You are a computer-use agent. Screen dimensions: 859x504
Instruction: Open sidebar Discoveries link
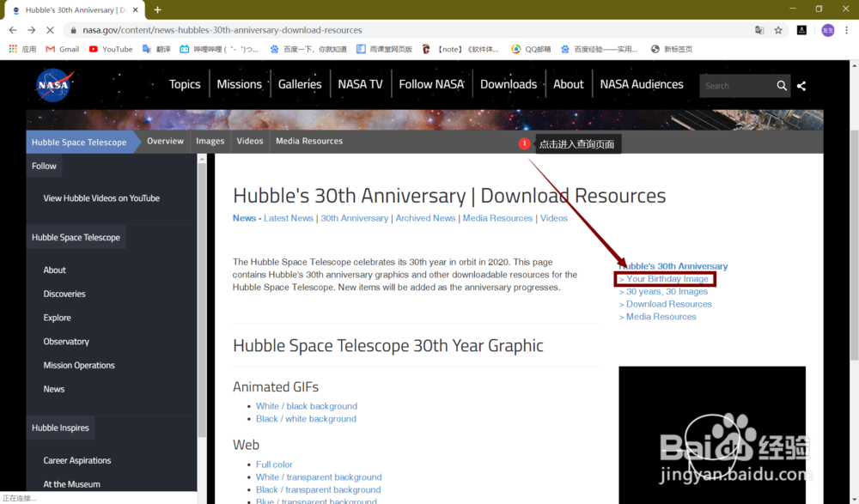tap(64, 294)
